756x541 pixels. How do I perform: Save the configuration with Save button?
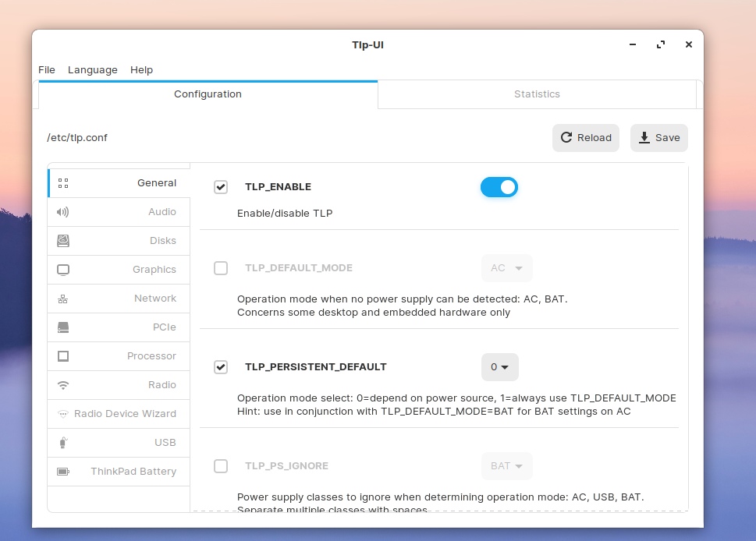(x=658, y=138)
